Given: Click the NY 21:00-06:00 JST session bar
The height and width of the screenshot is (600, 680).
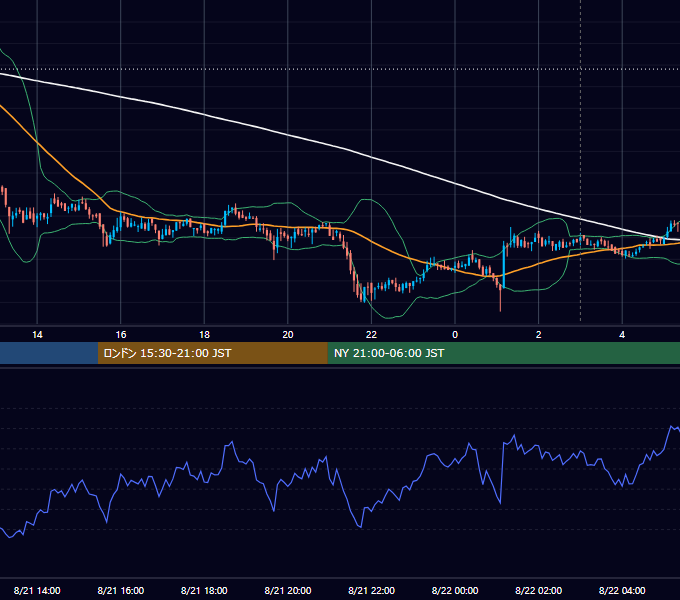Looking at the screenshot, I should (x=503, y=353).
